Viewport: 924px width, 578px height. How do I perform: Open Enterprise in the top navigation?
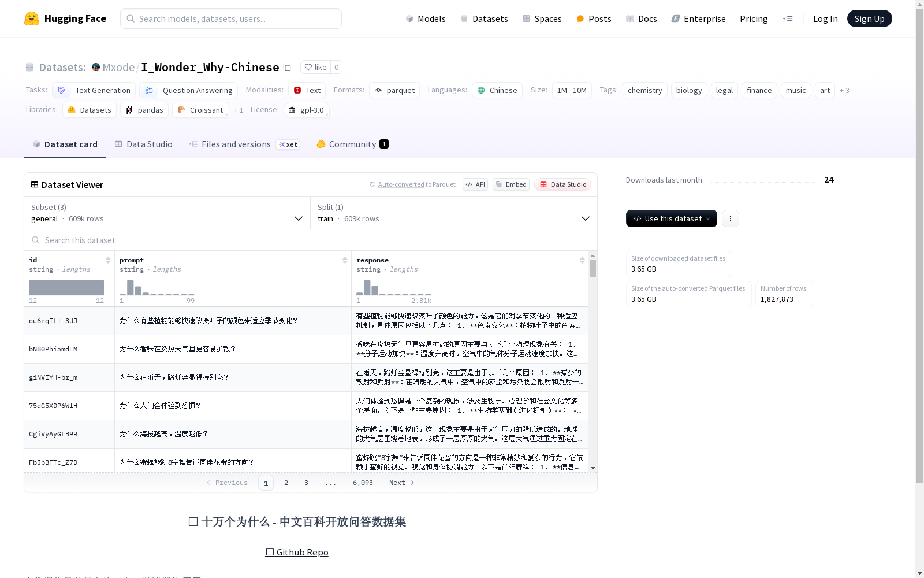(x=698, y=18)
